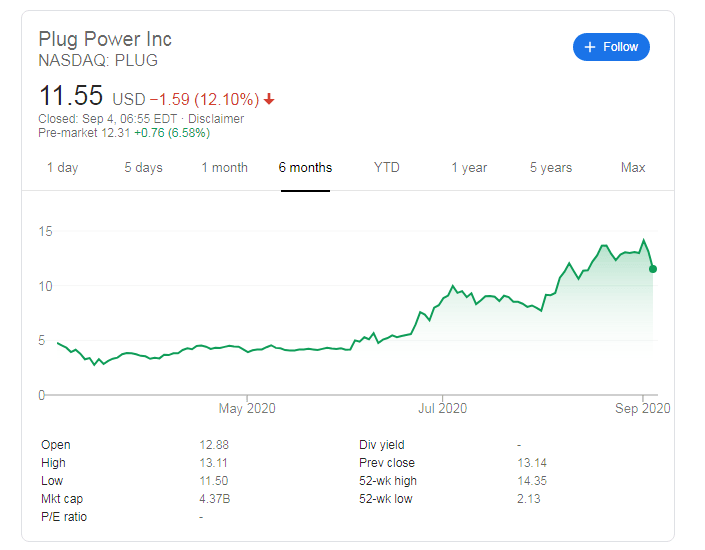Switch chart to YTD range

pyautogui.click(x=386, y=167)
